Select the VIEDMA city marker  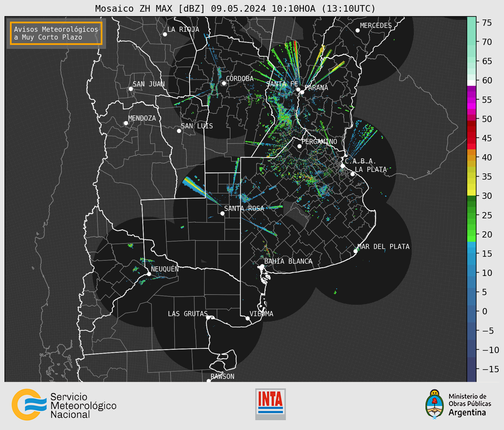pyautogui.click(x=248, y=318)
